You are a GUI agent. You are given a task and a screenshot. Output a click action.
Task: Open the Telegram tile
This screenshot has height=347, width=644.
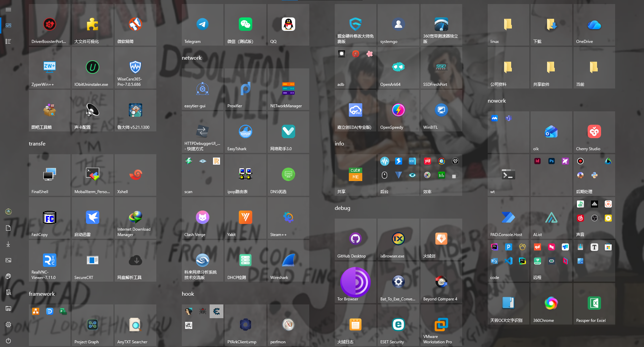pos(203,25)
